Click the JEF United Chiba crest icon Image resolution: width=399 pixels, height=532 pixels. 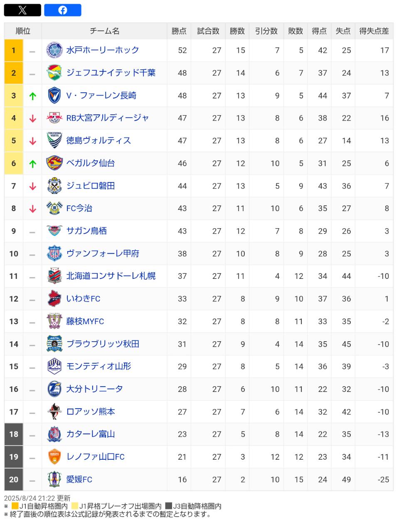54,73
